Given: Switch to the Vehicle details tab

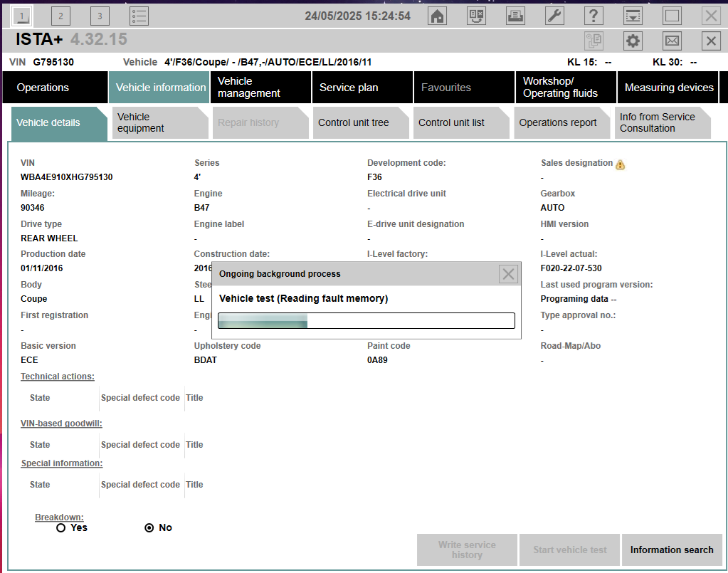Looking at the screenshot, I should click(x=60, y=122).
